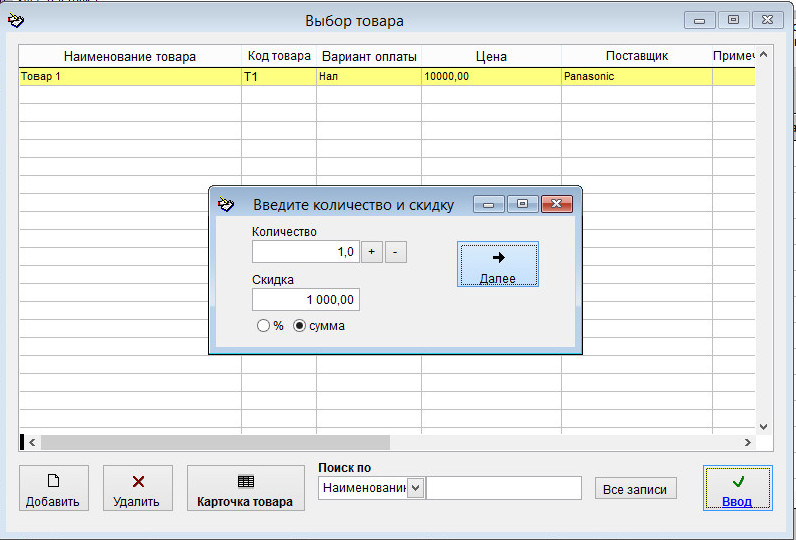Click the Вариант оплаты column header

(369, 56)
